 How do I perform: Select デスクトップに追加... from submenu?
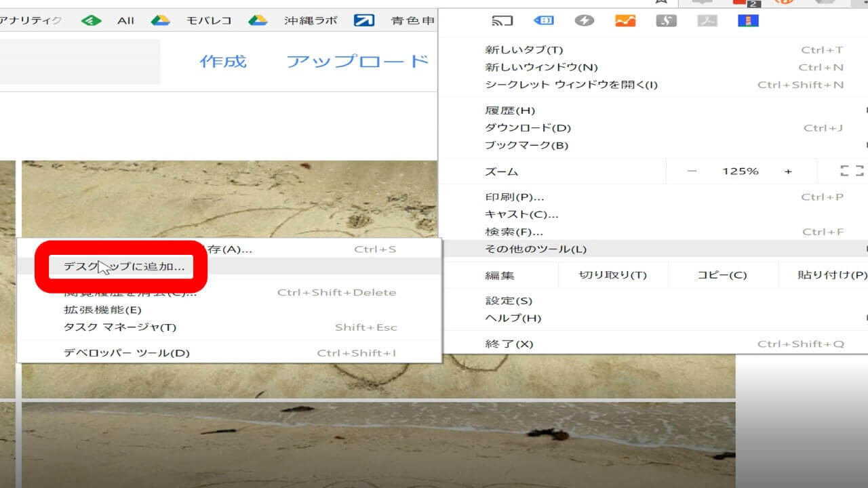pos(124,266)
